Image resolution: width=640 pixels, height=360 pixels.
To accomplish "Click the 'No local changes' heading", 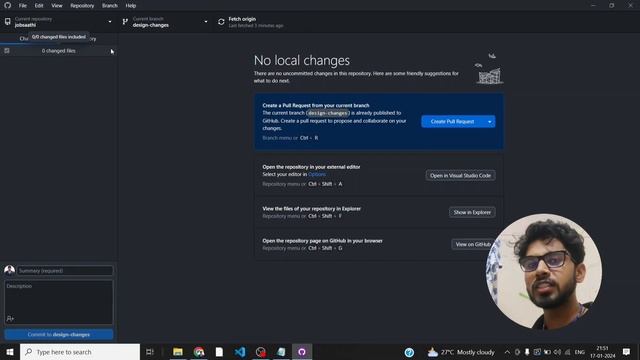I will pos(302,60).
